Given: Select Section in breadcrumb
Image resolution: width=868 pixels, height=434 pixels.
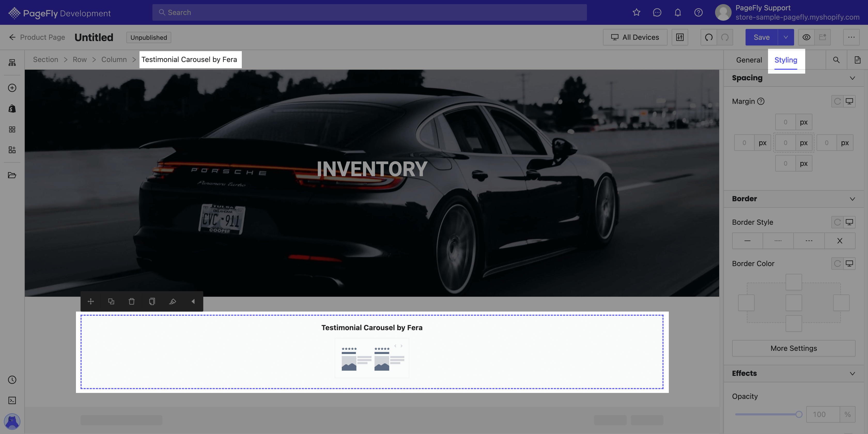Looking at the screenshot, I should [45, 60].
